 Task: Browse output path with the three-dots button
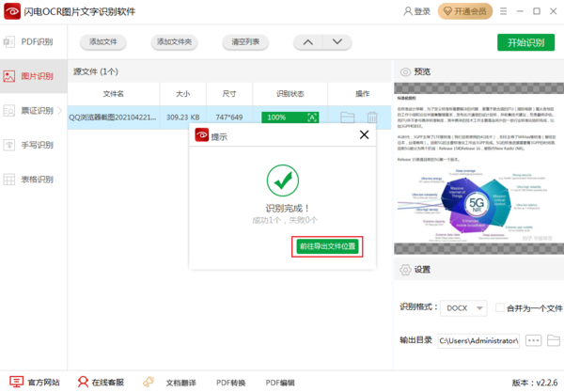tap(533, 340)
